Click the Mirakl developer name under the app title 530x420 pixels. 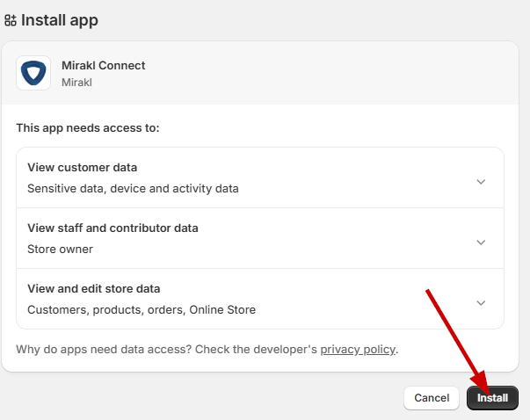pyautogui.click(x=77, y=83)
